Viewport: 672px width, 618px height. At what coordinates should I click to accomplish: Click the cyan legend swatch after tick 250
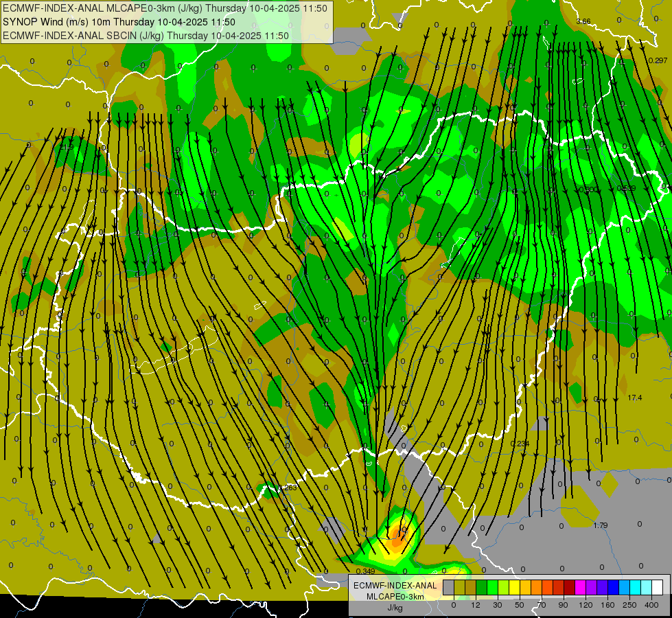[636, 587]
